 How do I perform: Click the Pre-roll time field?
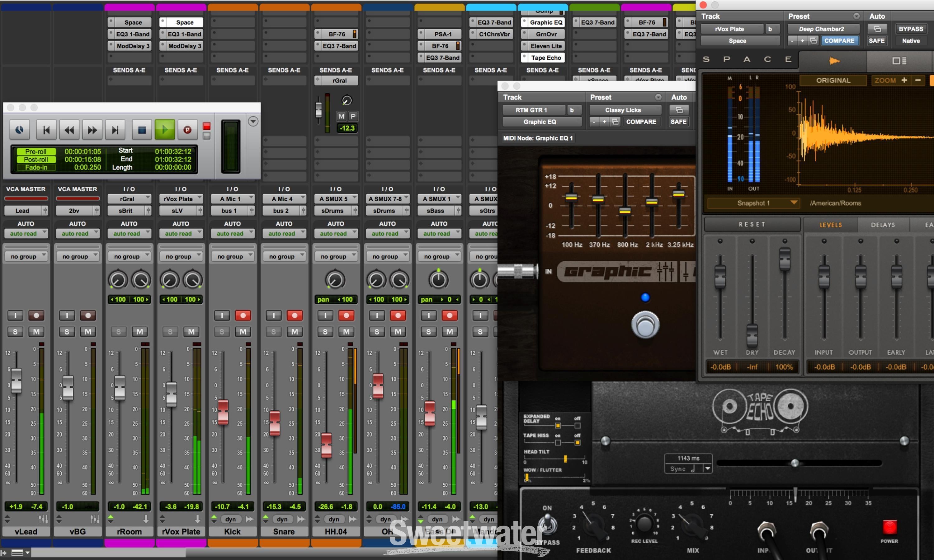coord(83,151)
